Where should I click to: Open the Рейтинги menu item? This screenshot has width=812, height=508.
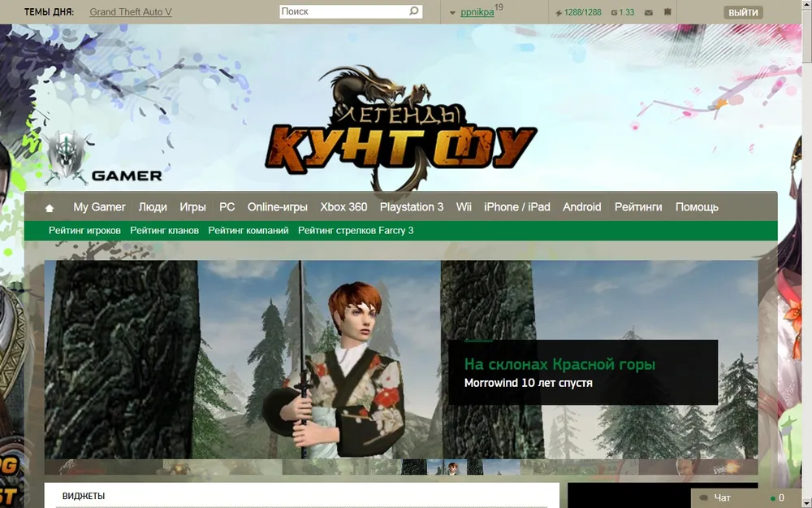tap(638, 206)
